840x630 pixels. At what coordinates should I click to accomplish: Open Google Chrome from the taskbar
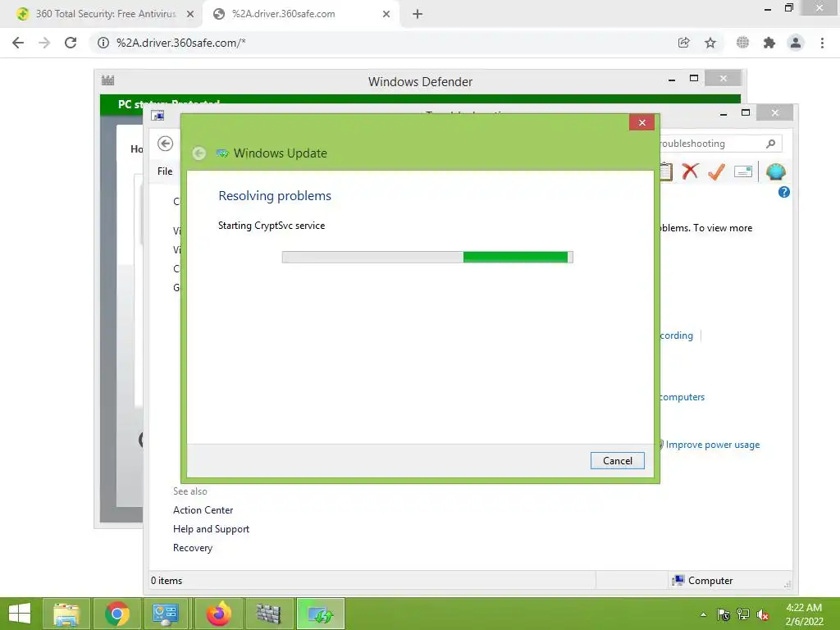click(116, 614)
